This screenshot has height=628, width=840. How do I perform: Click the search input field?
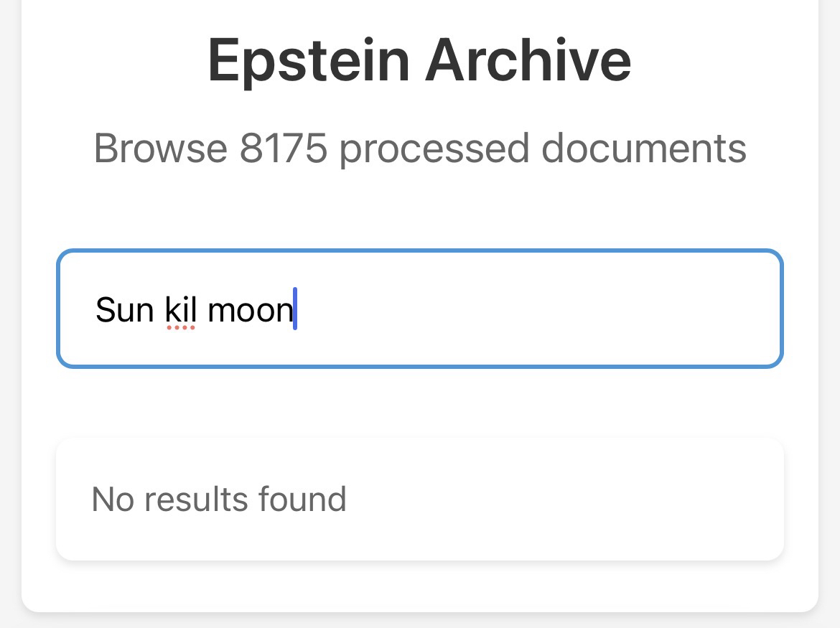[x=419, y=309]
